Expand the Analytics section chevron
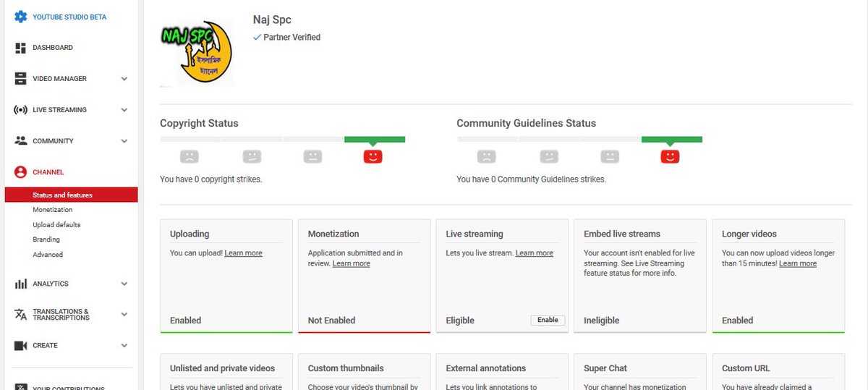 coord(124,284)
